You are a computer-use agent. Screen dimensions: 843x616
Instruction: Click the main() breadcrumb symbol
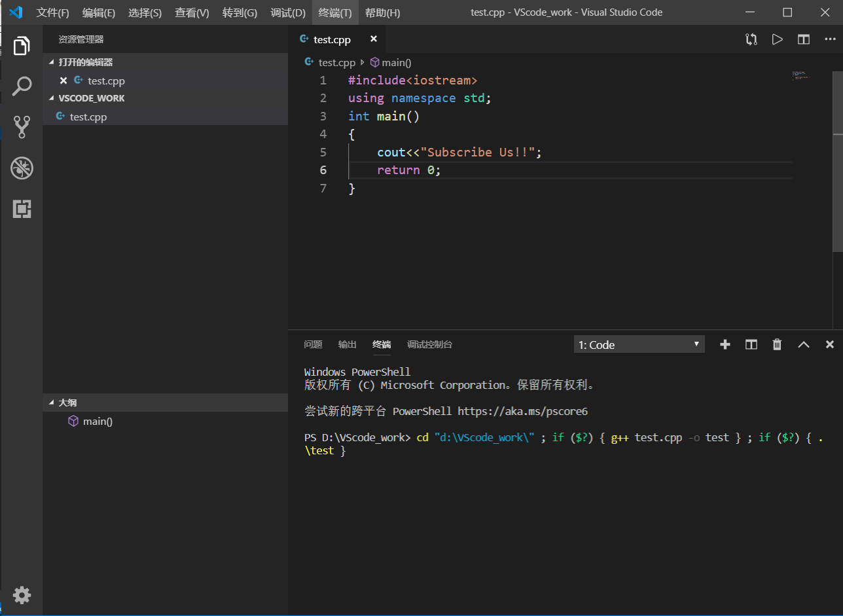click(x=391, y=62)
